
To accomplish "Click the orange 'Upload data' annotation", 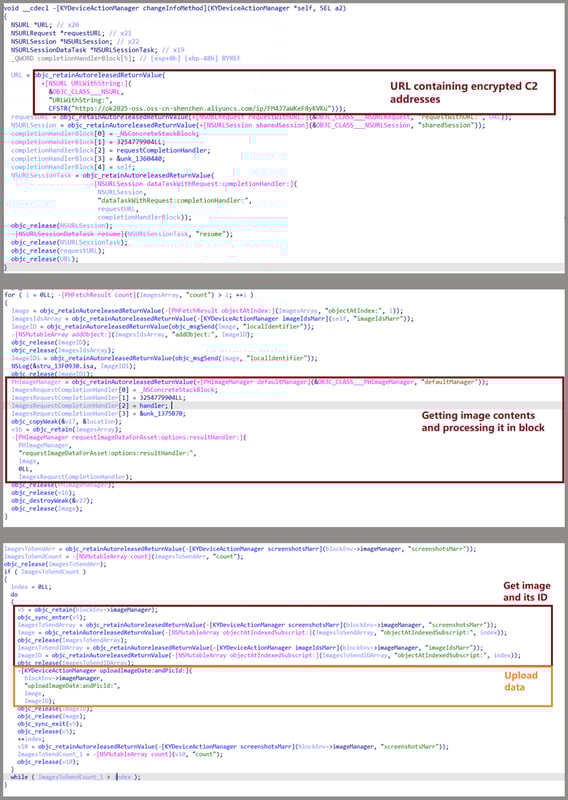I will coord(521,681).
